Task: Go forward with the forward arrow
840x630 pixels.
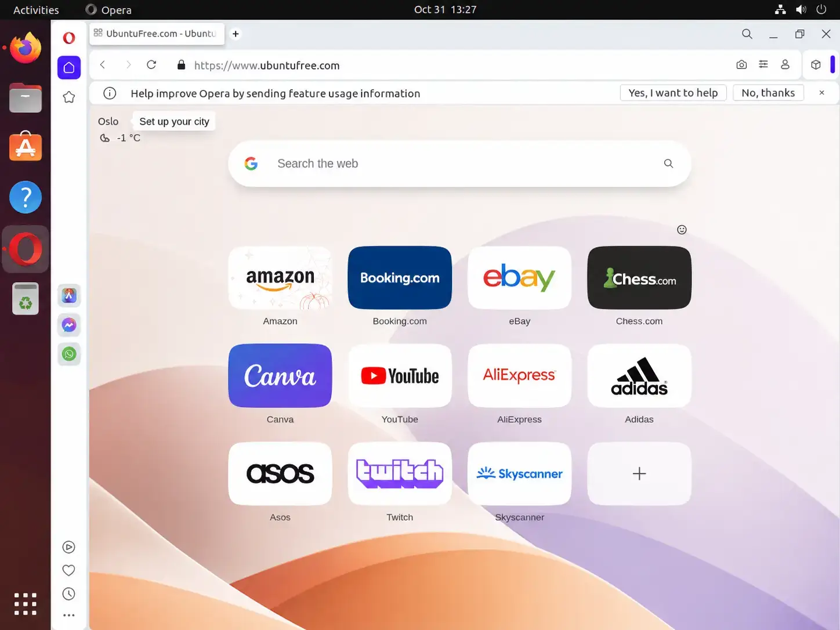Action: (128, 65)
